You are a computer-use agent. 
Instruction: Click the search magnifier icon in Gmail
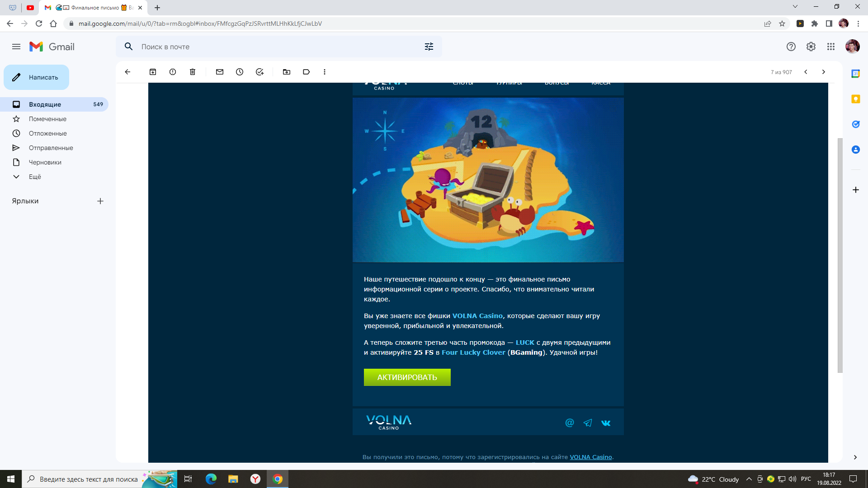[x=129, y=47]
